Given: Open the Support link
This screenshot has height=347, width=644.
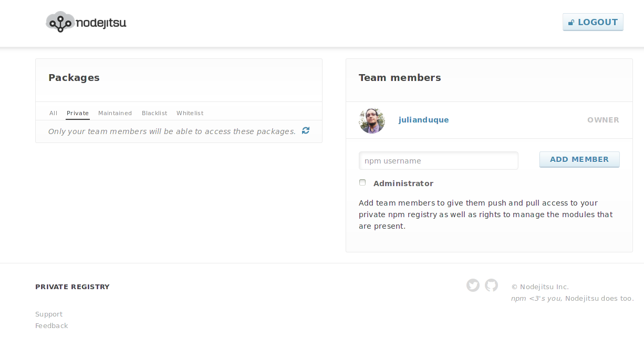Looking at the screenshot, I should coord(49,314).
